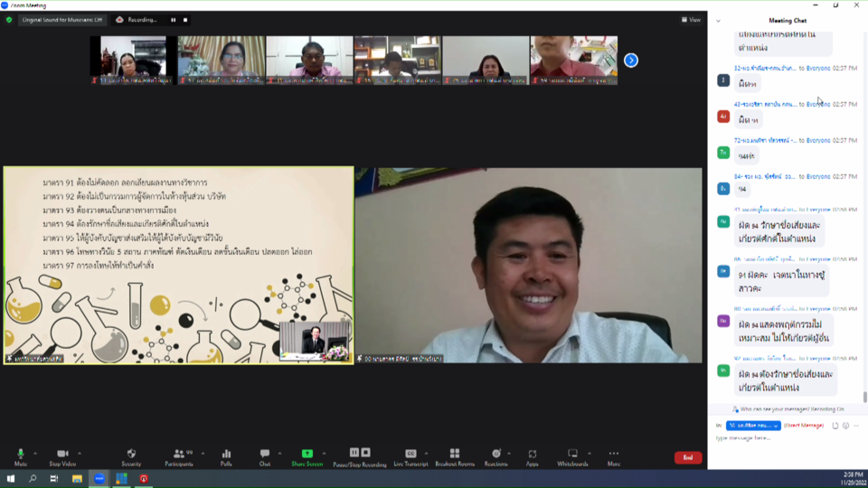Screen dimensions: 868x488
Task: Enable Live Transcript CC button
Action: click(410, 457)
